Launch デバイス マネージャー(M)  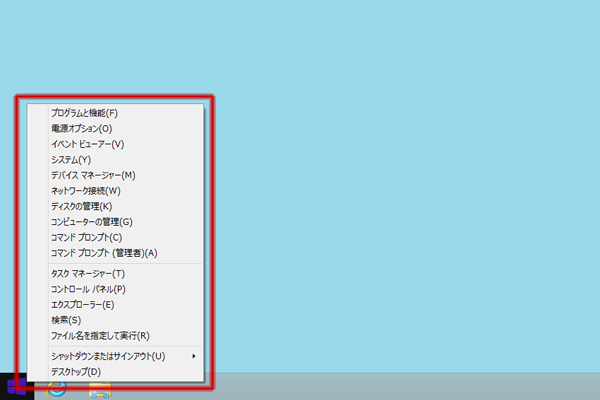pyautogui.click(x=115, y=175)
